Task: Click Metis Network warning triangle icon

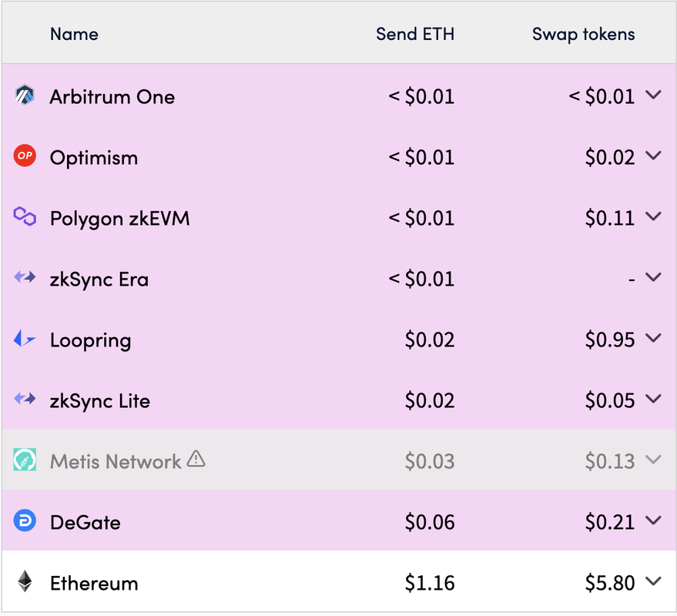Action: pyautogui.click(x=196, y=459)
